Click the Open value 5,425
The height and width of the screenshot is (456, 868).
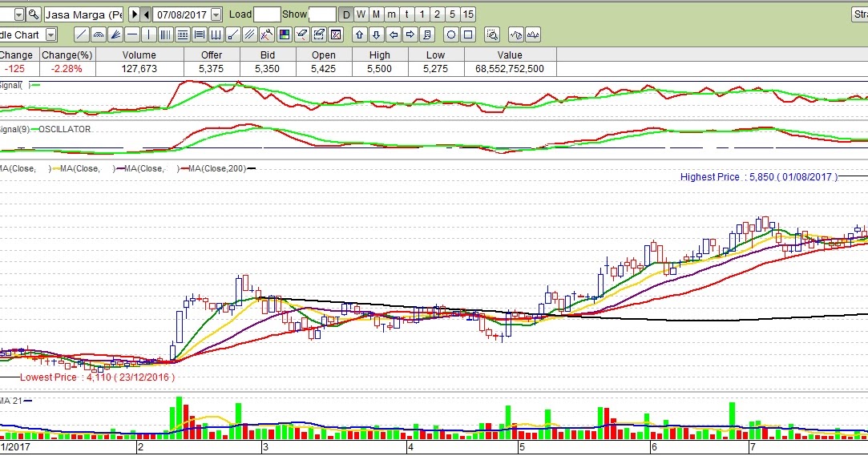click(x=323, y=69)
